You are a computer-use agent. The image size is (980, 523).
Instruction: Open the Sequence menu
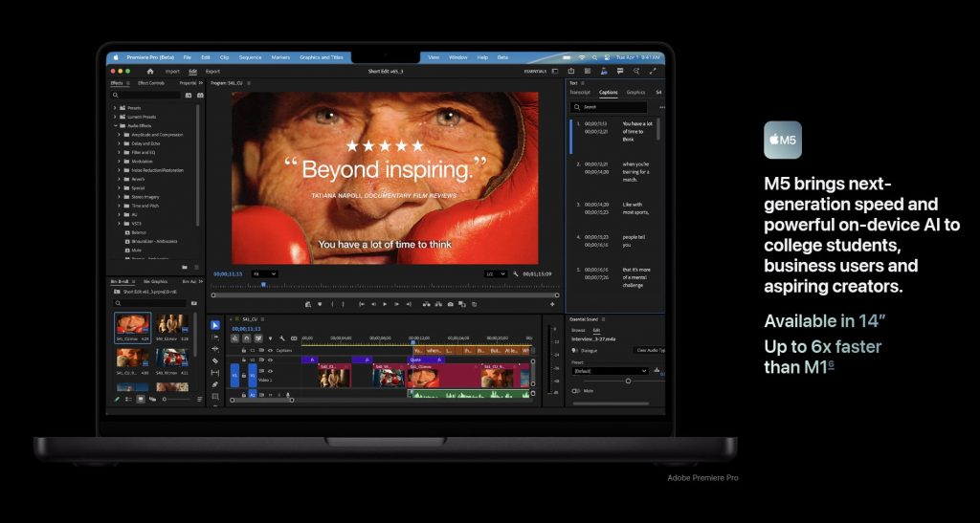point(250,57)
